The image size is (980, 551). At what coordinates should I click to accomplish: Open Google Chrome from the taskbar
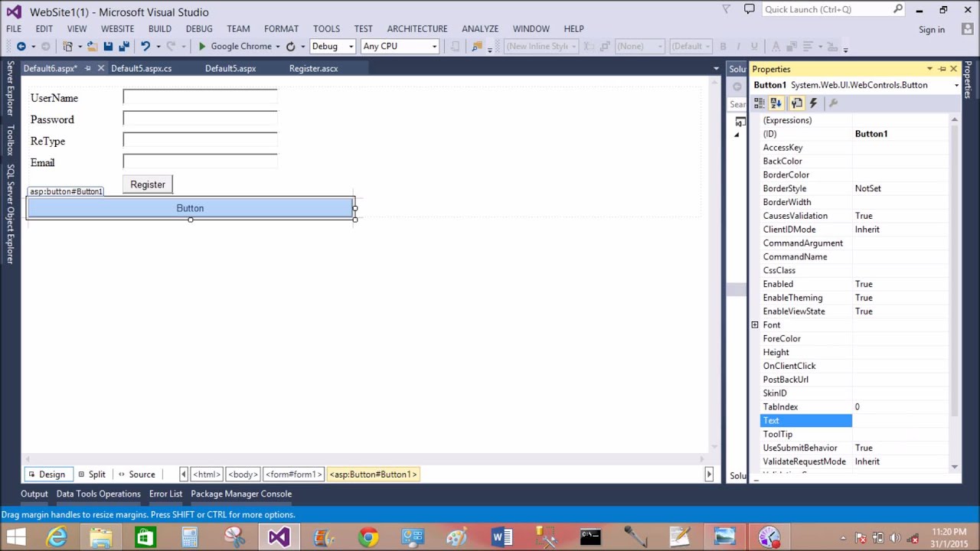pyautogui.click(x=368, y=537)
